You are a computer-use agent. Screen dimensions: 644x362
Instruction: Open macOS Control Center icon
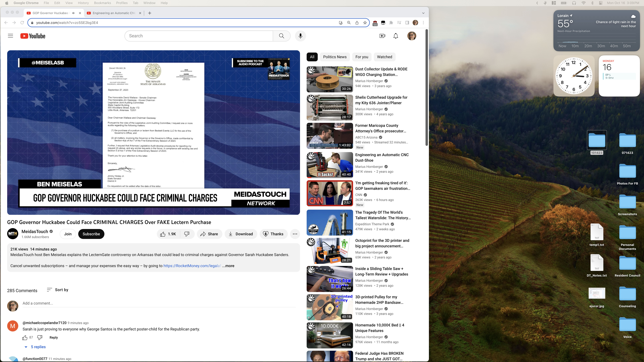[x=600, y=3]
